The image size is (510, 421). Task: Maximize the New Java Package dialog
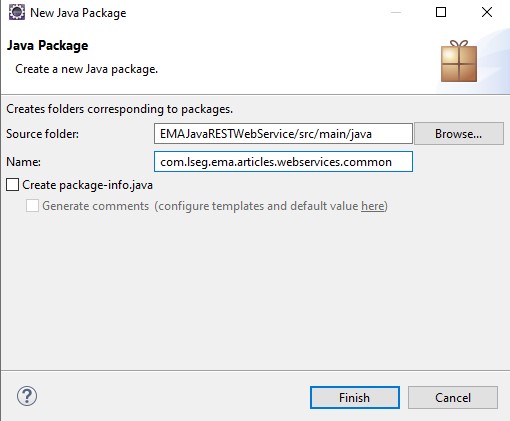tap(441, 12)
